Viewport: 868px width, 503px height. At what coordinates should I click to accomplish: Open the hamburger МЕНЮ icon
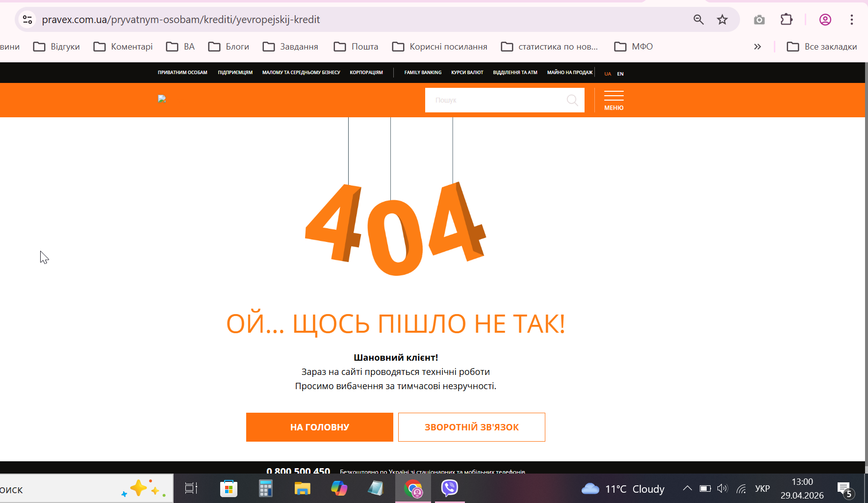pos(614,101)
